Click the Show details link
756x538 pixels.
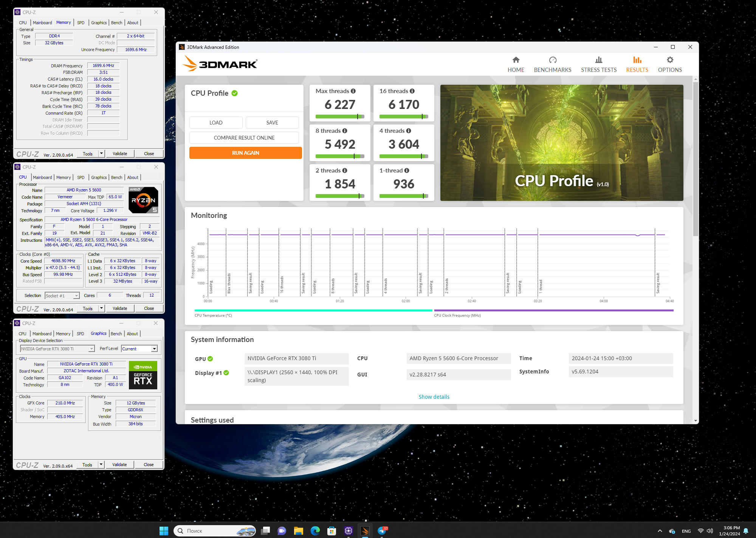[x=434, y=397]
